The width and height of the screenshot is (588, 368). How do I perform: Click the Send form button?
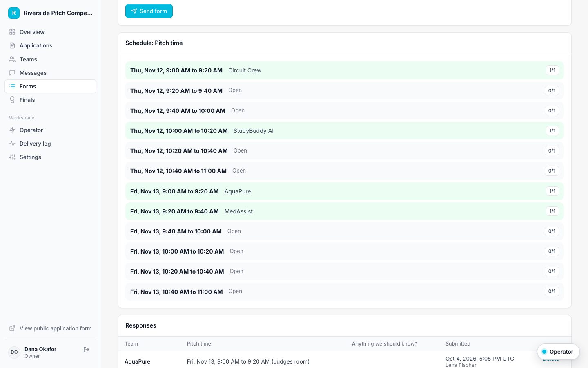149,11
